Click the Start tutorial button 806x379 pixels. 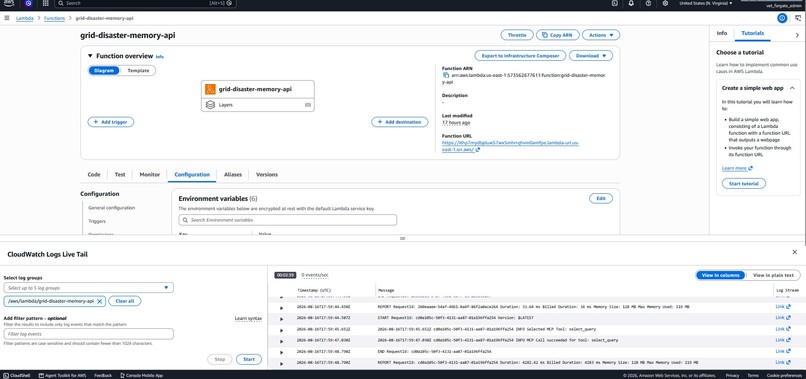click(743, 184)
